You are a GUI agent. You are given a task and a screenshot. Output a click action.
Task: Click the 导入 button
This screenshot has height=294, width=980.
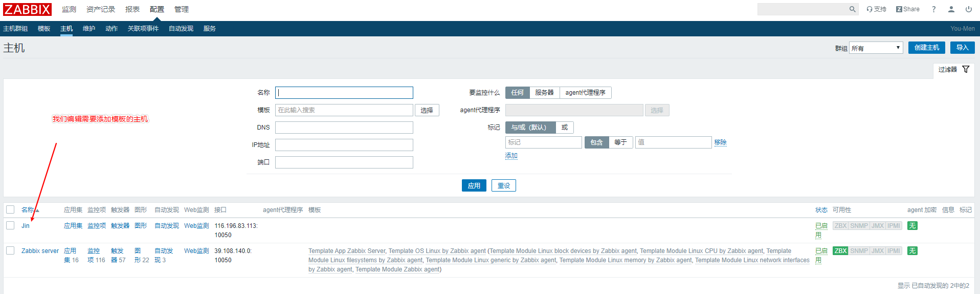coord(963,48)
